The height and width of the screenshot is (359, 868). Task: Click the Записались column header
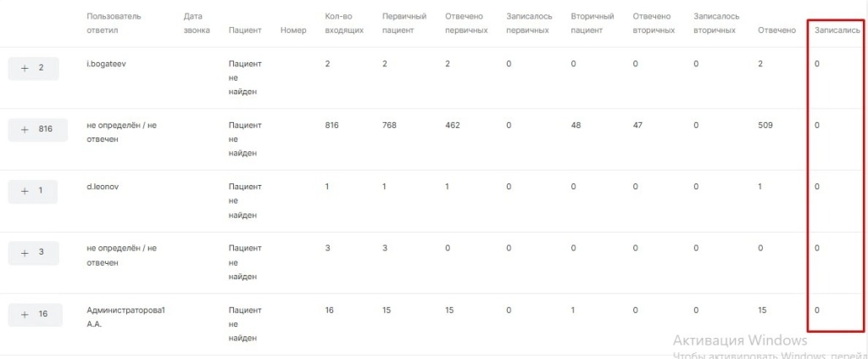[x=837, y=31]
